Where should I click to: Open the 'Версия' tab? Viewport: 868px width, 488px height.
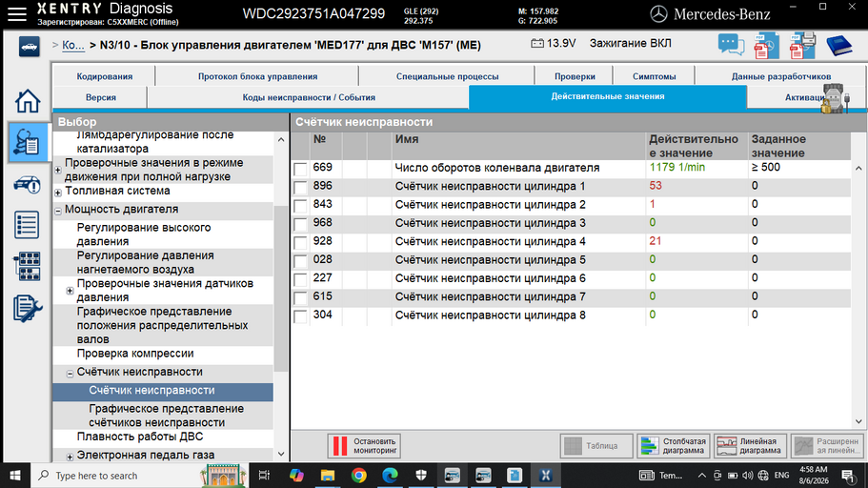click(x=101, y=97)
